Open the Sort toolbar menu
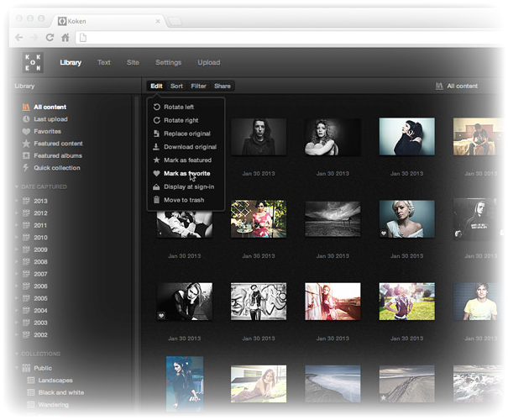 pos(176,86)
